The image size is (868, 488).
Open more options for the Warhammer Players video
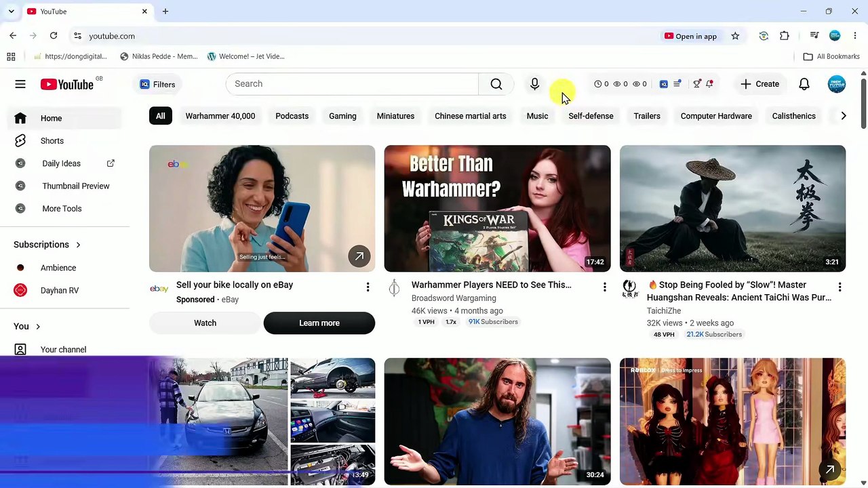point(604,287)
